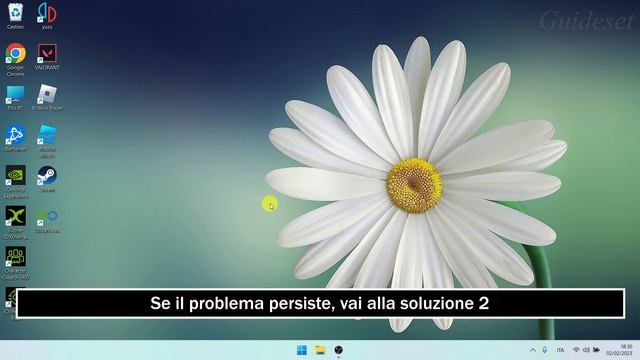The image size is (640, 360).
Task: Select the green and blue circles shortcut
Action: pos(47,220)
